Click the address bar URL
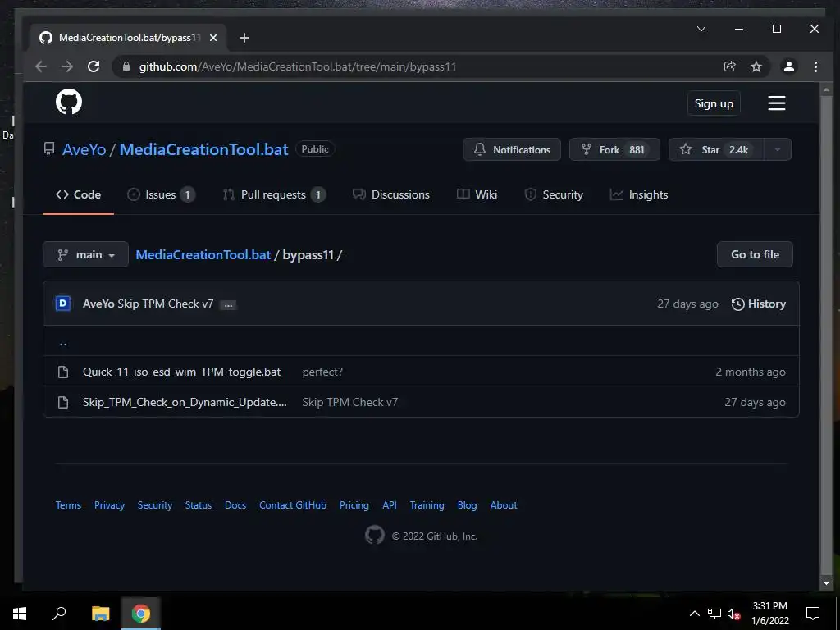The height and width of the screenshot is (630, 840). [298, 66]
